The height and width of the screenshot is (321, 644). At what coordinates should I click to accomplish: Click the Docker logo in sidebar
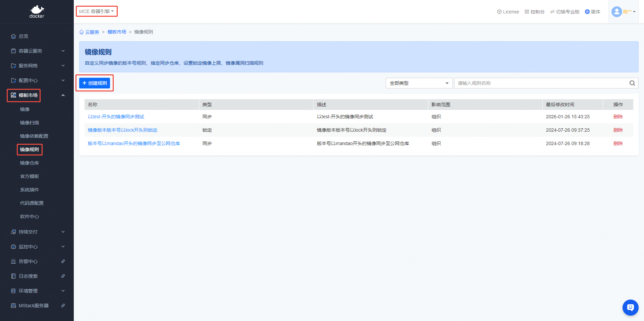coord(37,12)
